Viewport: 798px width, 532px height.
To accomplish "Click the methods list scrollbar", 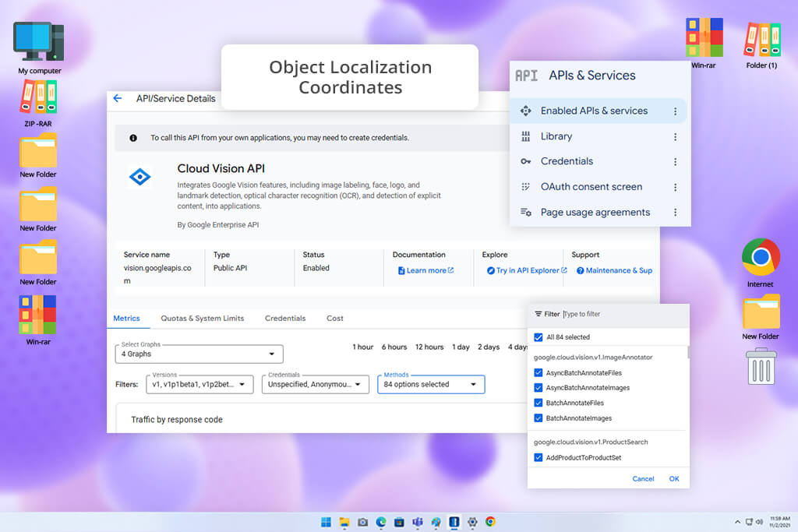I will tap(688, 353).
